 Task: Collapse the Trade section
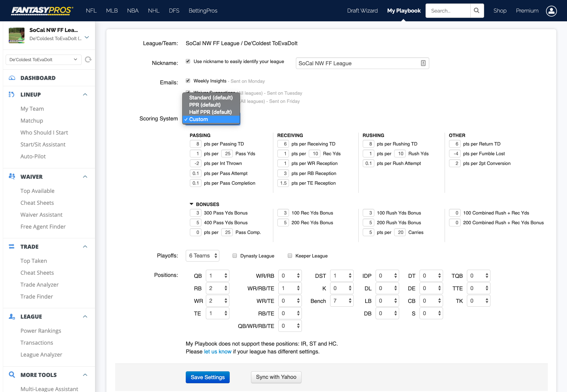85,247
